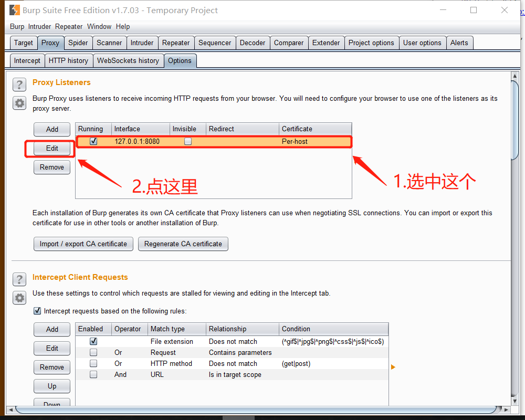Switch to the Decoder tab

click(253, 43)
